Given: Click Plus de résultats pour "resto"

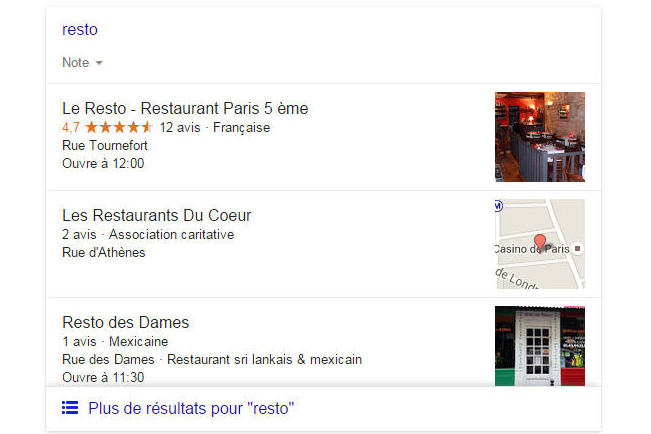Looking at the screenshot, I should point(191,408).
